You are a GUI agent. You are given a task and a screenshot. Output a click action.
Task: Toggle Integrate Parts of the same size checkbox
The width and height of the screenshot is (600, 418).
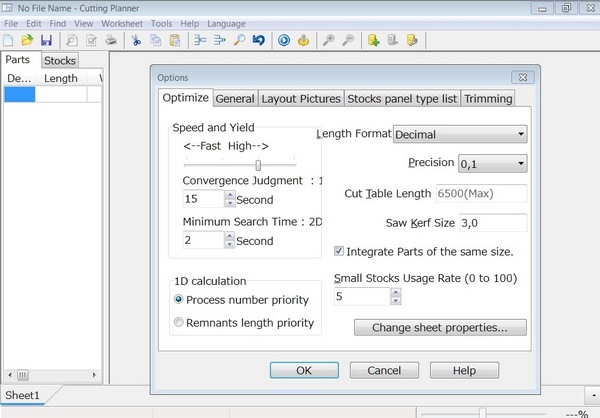tap(339, 251)
